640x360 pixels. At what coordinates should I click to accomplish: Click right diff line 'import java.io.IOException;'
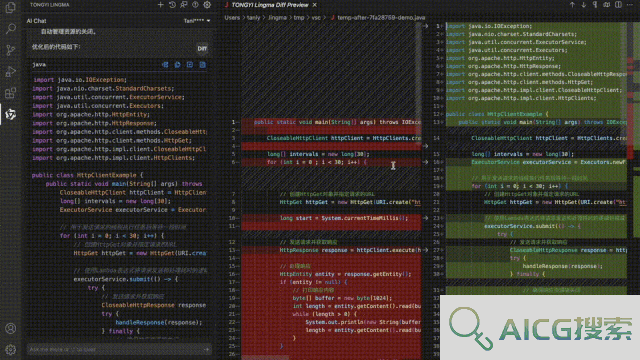click(x=489, y=26)
